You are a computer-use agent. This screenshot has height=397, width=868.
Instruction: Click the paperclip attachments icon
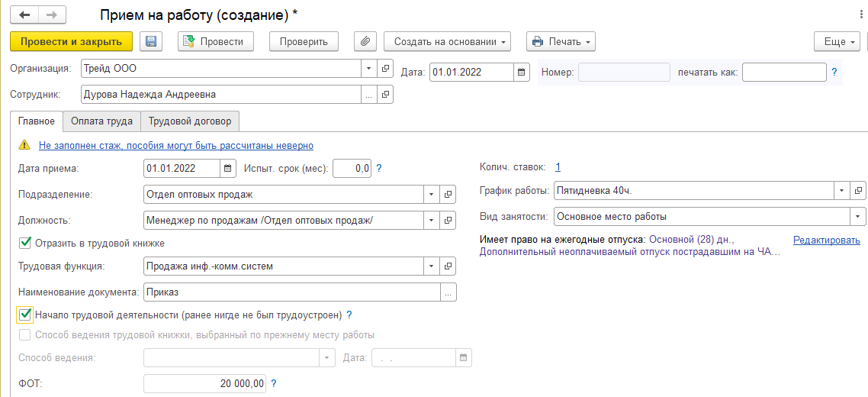365,42
